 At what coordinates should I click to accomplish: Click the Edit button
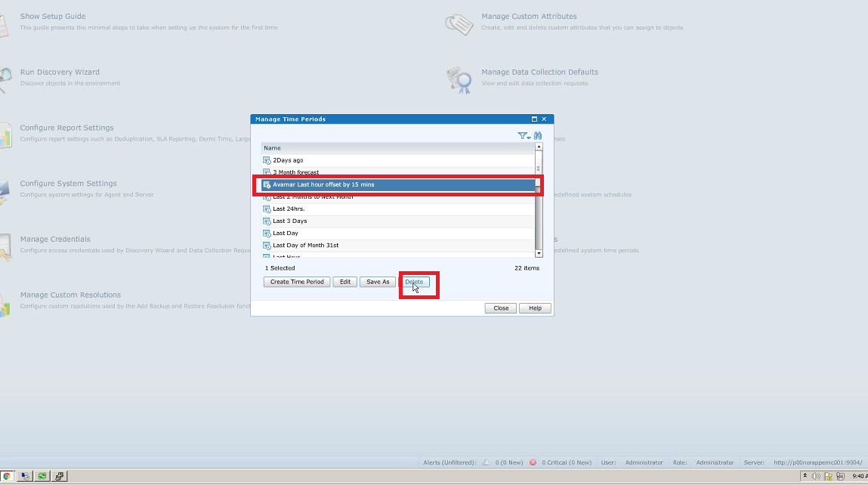345,282
